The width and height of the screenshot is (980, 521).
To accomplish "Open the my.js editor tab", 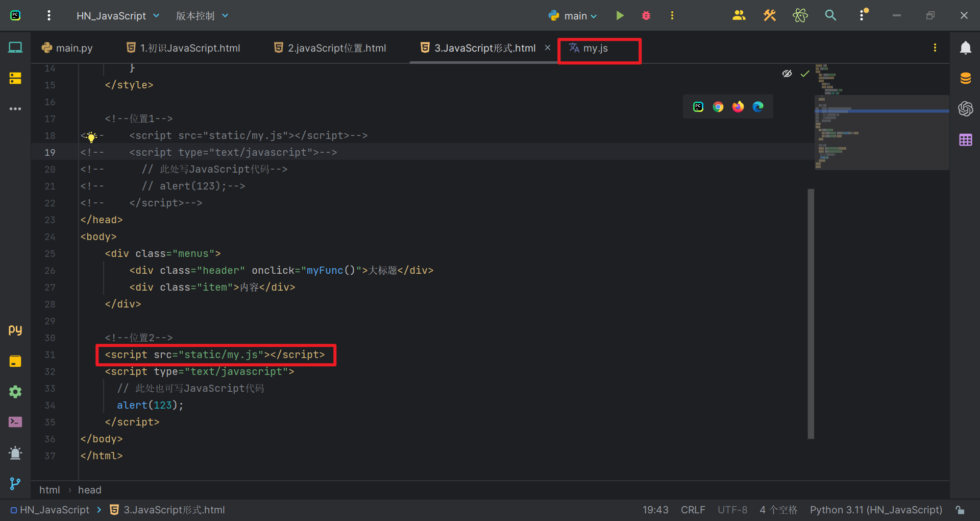I will 589,48.
